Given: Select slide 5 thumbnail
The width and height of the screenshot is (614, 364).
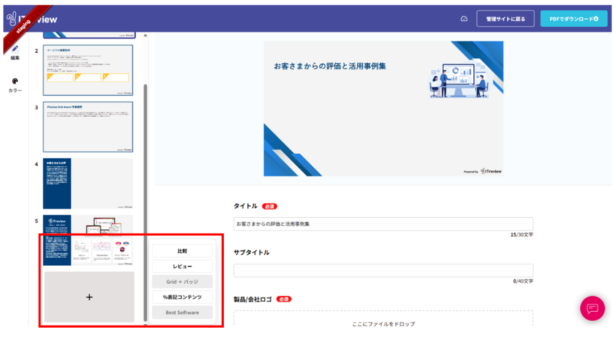Looking at the screenshot, I should pyautogui.click(x=88, y=240).
